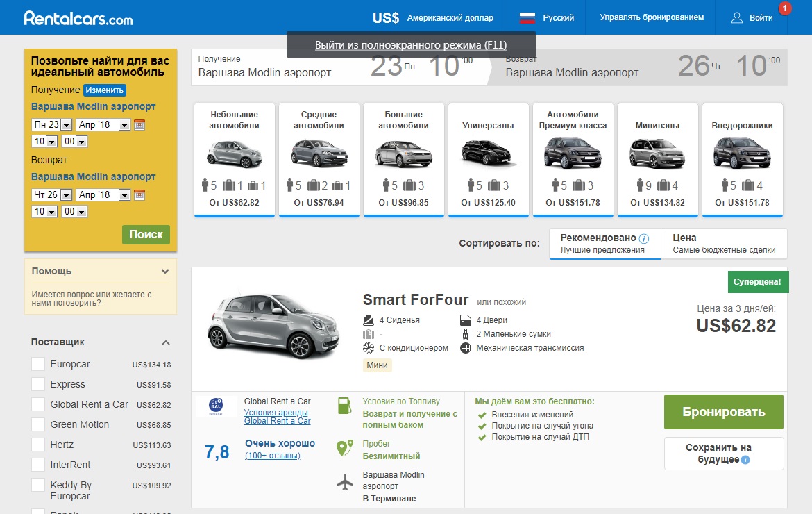812x514 pixels.
Task: Open the pickup hour dropdown
Action: tap(44, 142)
